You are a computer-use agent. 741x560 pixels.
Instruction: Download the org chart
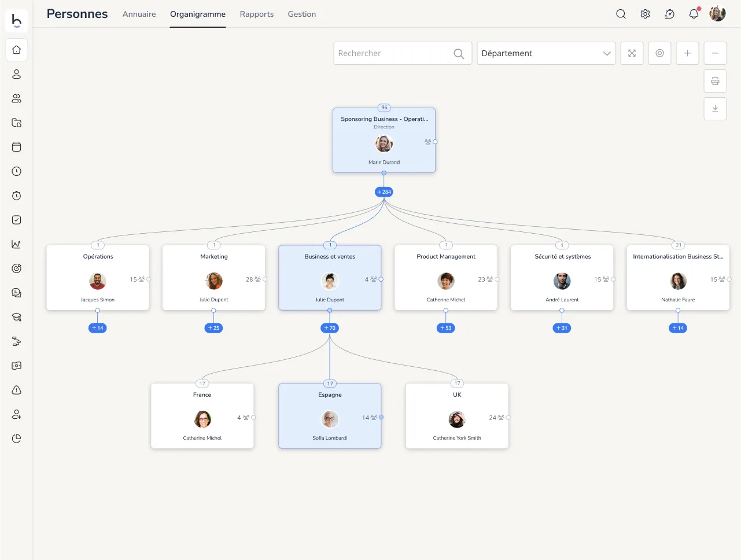pos(715,109)
